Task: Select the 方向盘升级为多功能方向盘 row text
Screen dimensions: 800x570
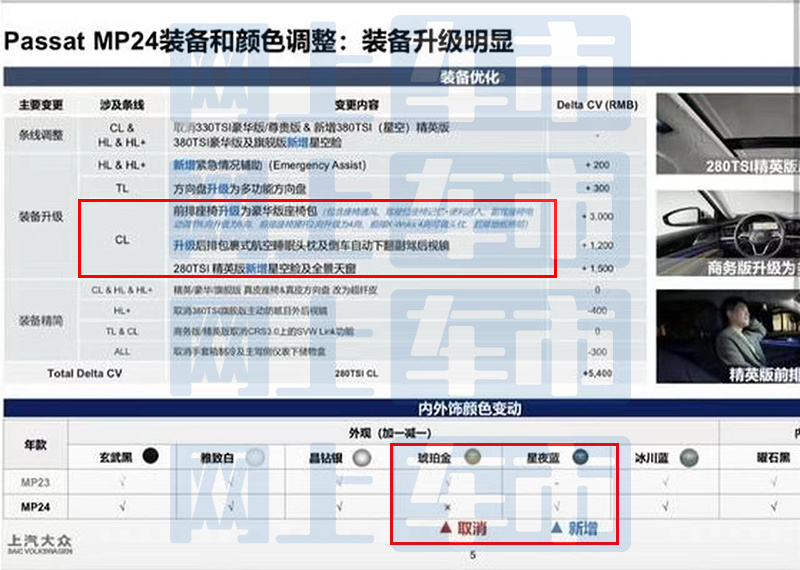Action: (239, 189)
